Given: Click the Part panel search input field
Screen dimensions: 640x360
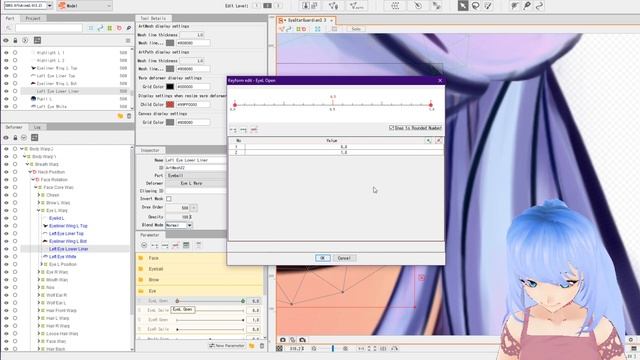Looking at the screenshot, I should [49, 28].
